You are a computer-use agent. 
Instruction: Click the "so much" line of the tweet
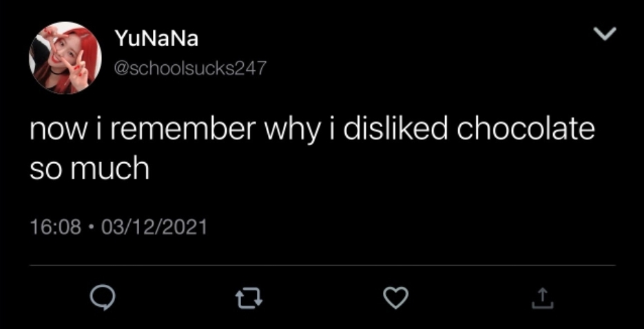click(x=89, y=169)
